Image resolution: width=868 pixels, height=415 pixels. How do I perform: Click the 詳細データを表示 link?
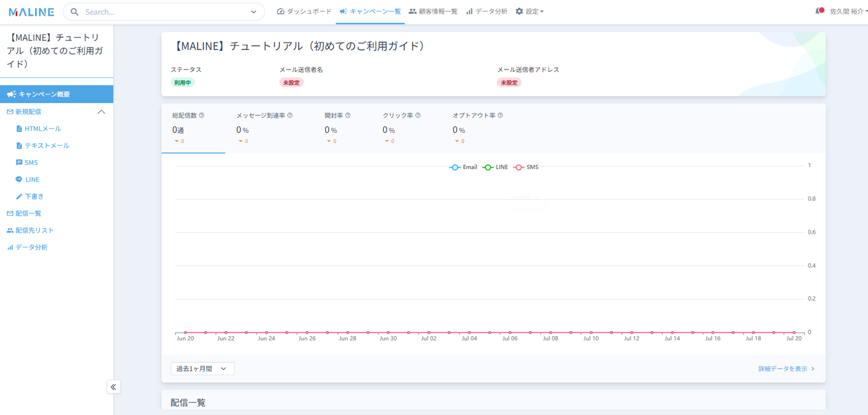tap(787, 369)
